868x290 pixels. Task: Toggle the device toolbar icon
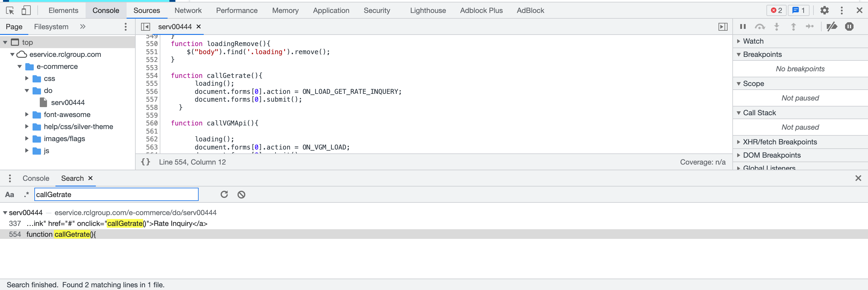26,11
